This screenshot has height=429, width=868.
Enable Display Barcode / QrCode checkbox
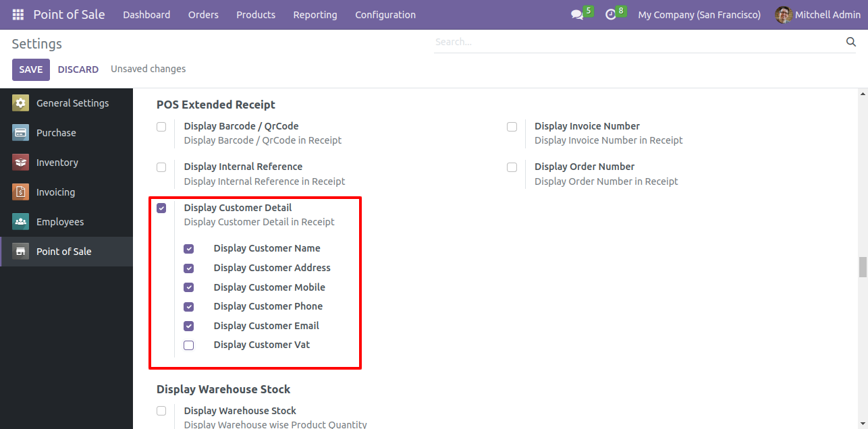coord(161,127)
